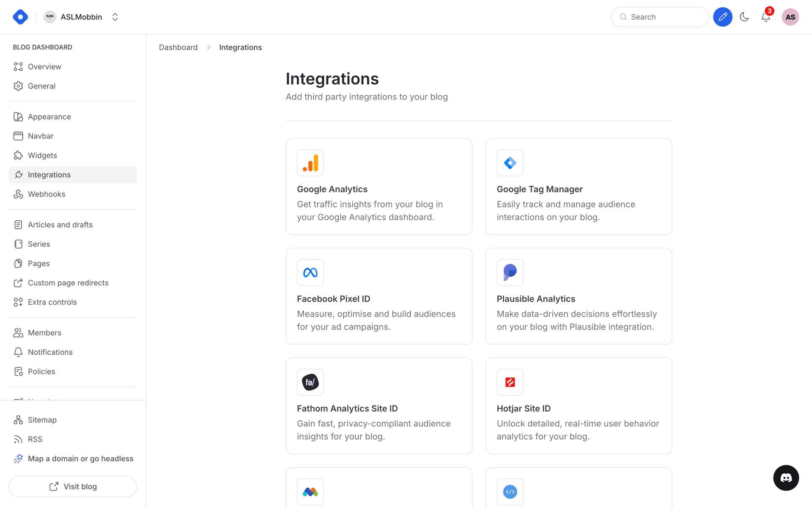Open Map a domain or go headless
812x508 pixels.
click(x=80, y=458)
